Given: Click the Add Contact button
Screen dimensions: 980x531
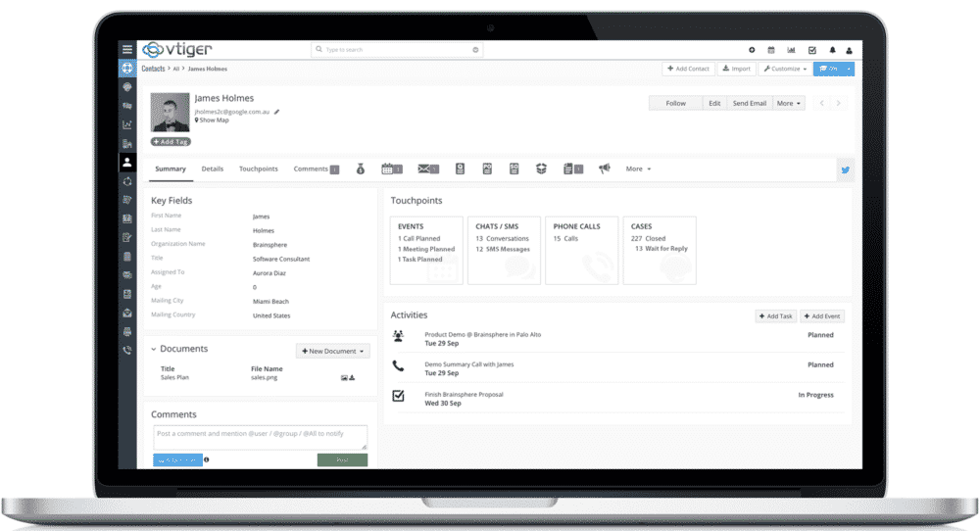Looking at the screenshot, I should 688,70.
